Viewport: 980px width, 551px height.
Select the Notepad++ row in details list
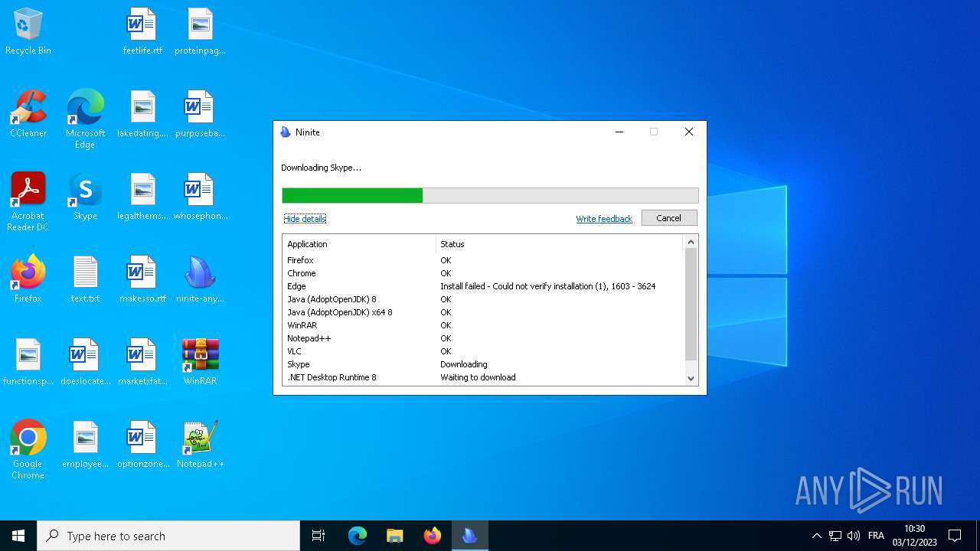(483, 338)
